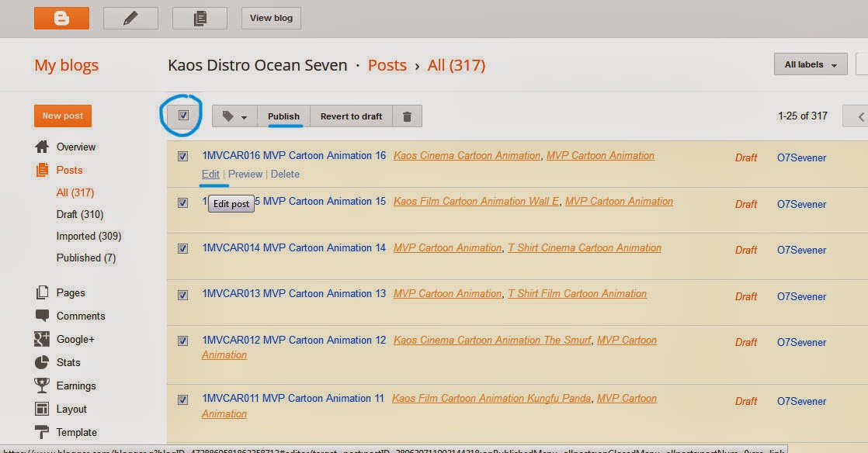The width and height of the screenshot is (868, 453).
Task: Go to previous page of posts arrow
Action: click(x=860, y=116)
